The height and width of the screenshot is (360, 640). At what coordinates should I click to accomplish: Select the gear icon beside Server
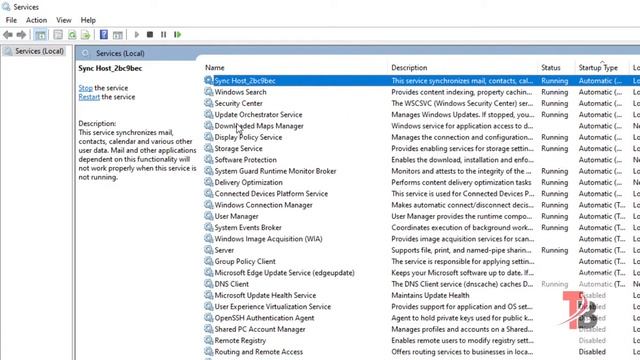pyautogui.click(x=209, y=250)
